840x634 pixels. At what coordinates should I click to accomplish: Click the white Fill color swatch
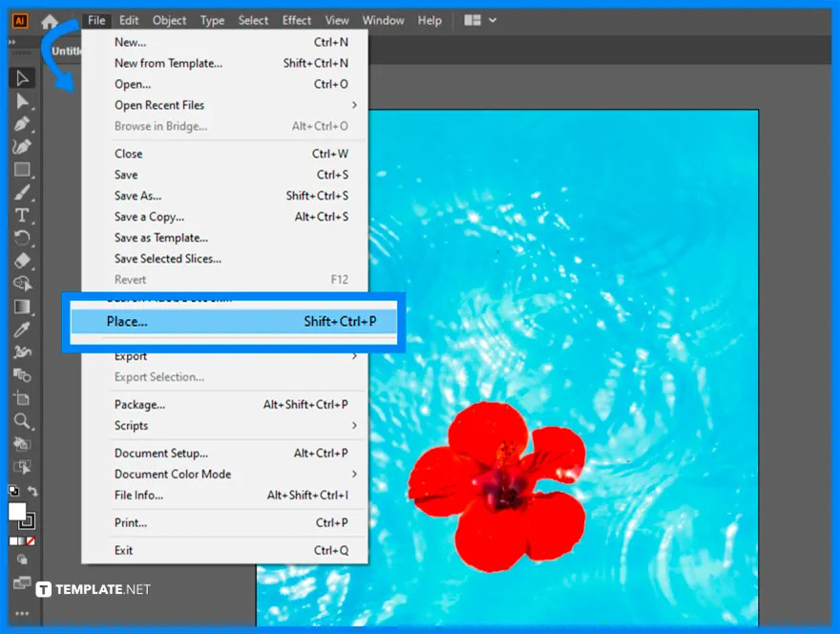coord(17,512)
